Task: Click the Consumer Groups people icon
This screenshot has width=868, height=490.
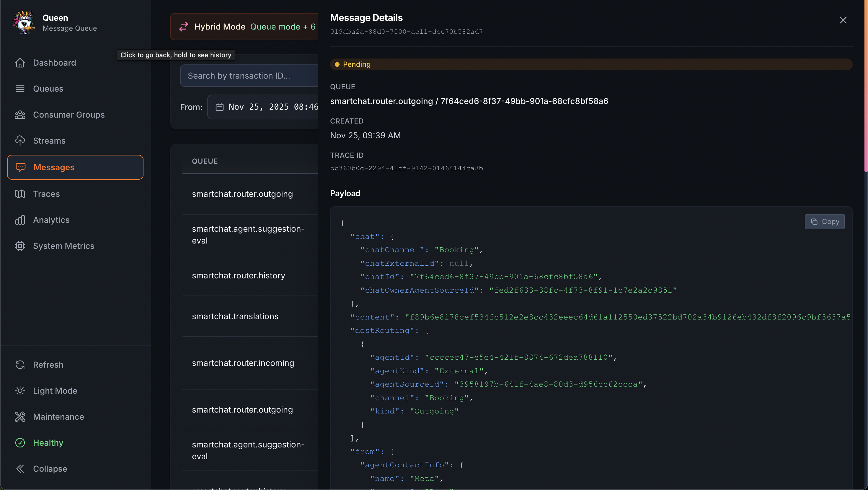Action: tap(20, 115)
